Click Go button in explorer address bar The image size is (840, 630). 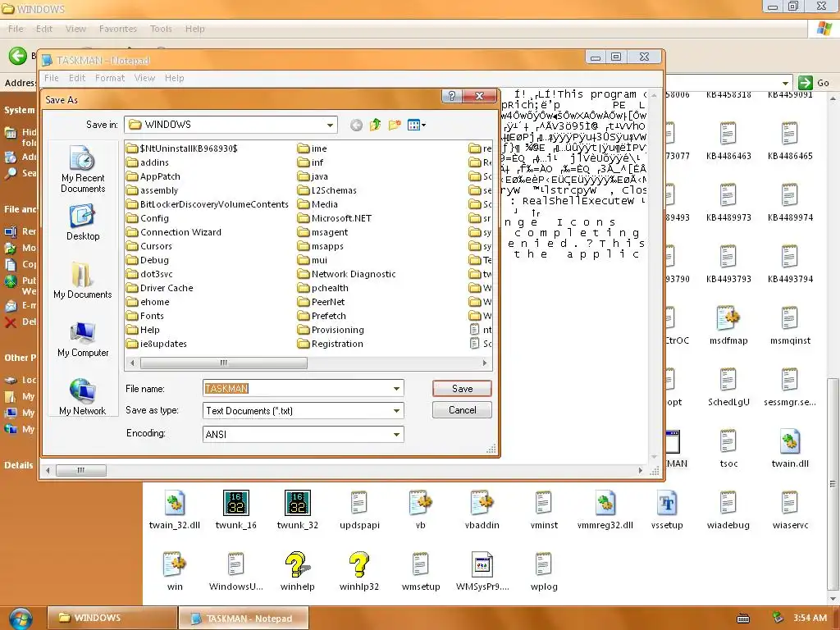813,83
